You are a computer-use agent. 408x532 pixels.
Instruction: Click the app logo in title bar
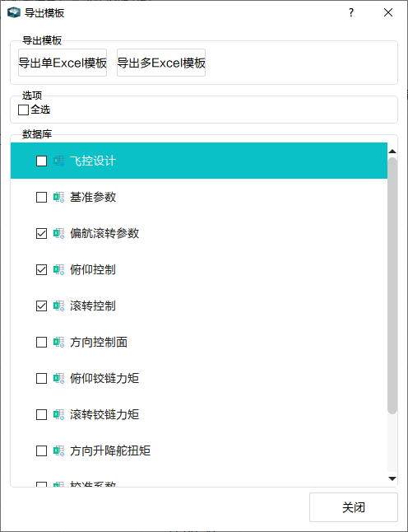pyautogui.click(x=13, y=13)
